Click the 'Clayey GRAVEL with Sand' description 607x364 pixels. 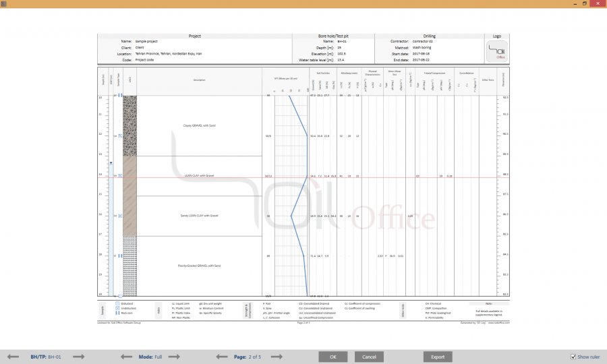200,126
